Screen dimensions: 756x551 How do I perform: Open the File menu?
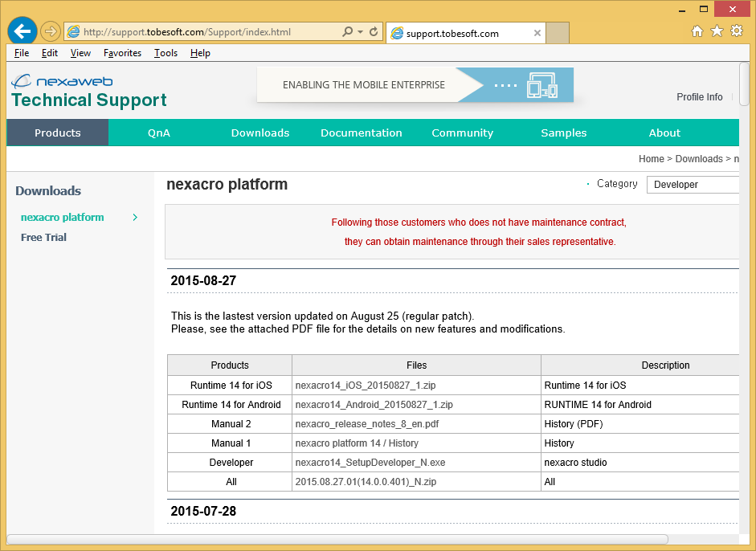(22, 53)
